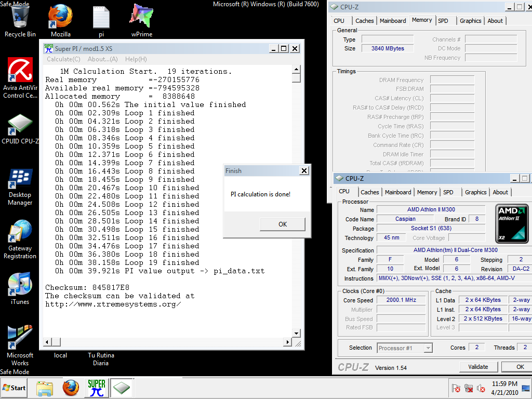Minimize the Super PI window
The height and width of the screenshot is (399, 532).
273,48
